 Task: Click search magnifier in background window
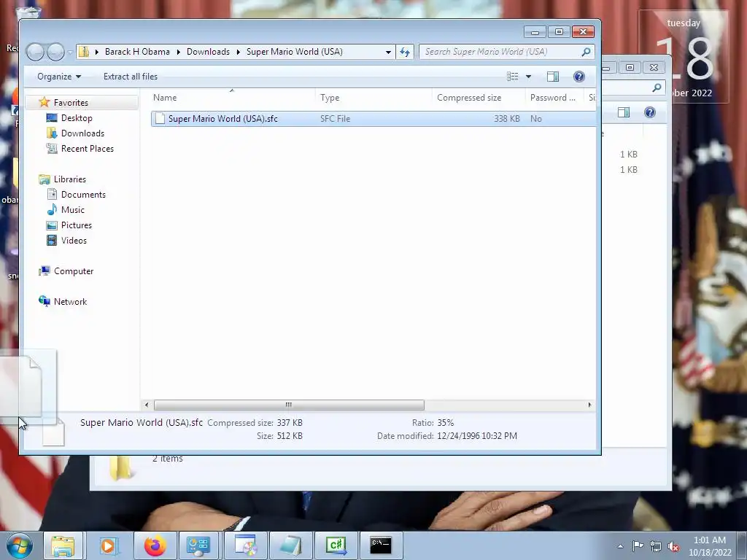tap(657, 87)
